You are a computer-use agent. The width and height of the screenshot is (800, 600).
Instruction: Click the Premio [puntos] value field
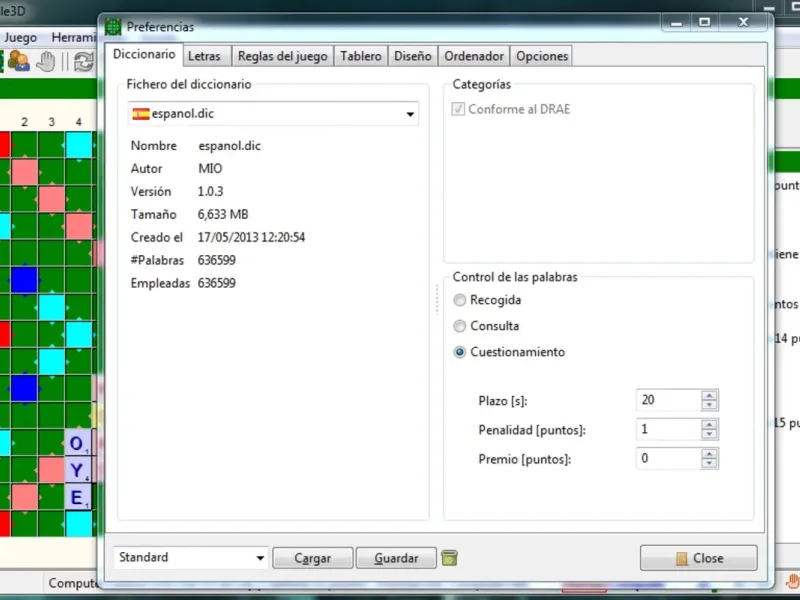pos(668,458)
